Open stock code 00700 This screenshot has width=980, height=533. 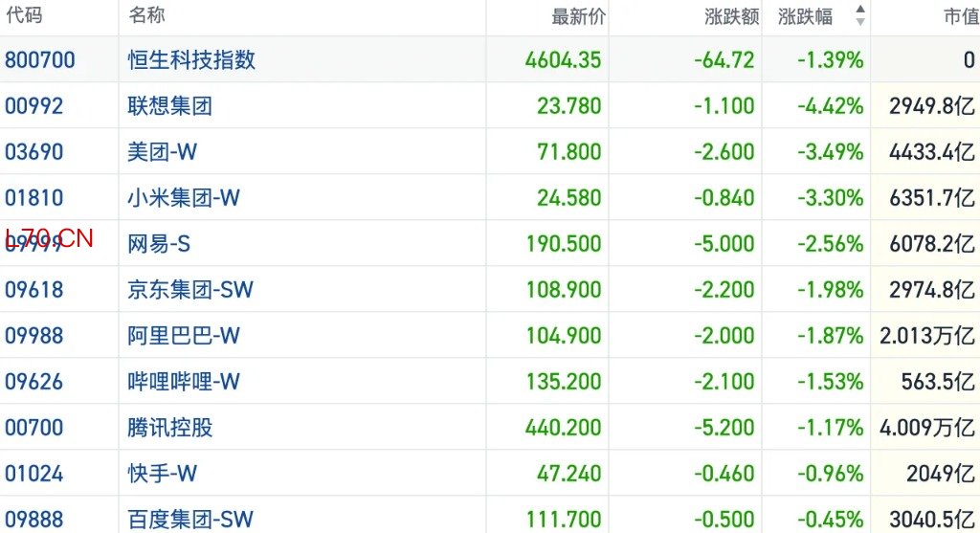point(34,428)
